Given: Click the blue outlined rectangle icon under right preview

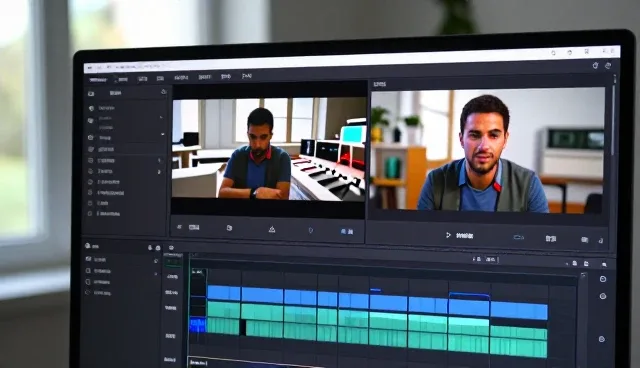Looking at the screenshot, I should [518, 237].
